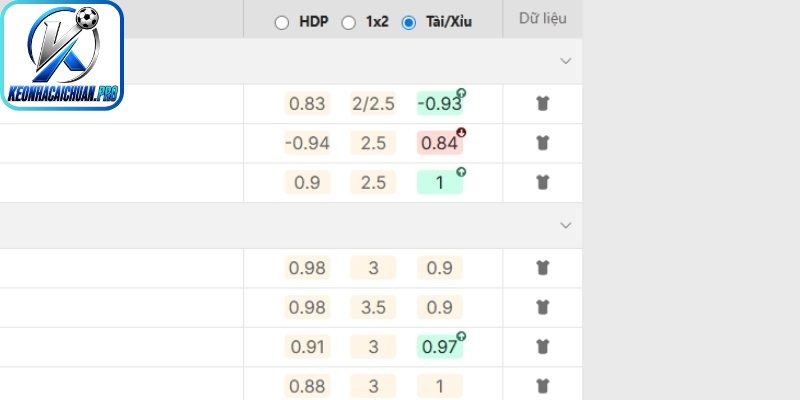Open jersey data icon in 0.83 odds row
This screenshot has height=400, width=800.
542,104
